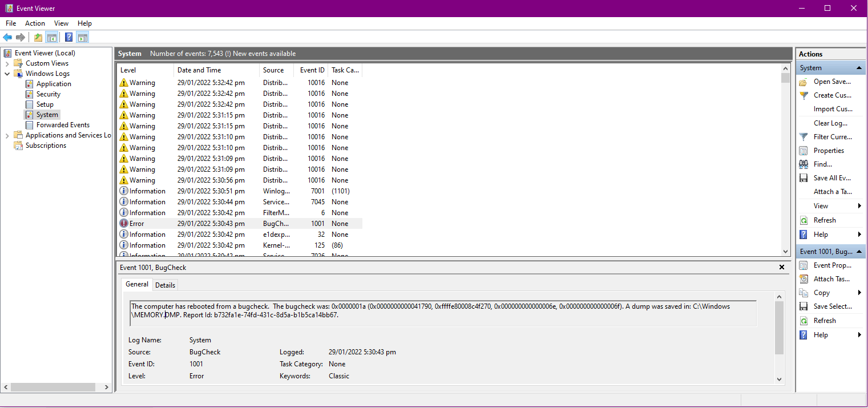
Task: Select the Kernel event ID 125
Action: [x=240, y=245]
